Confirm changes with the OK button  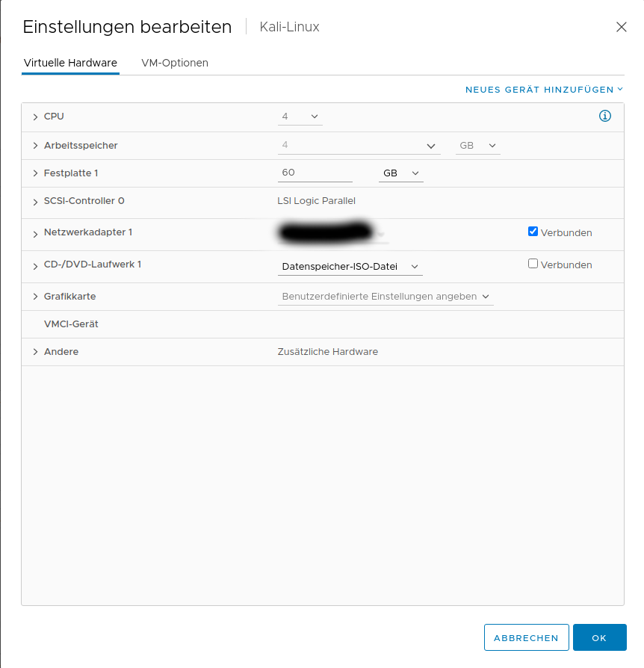pos(599,637)
